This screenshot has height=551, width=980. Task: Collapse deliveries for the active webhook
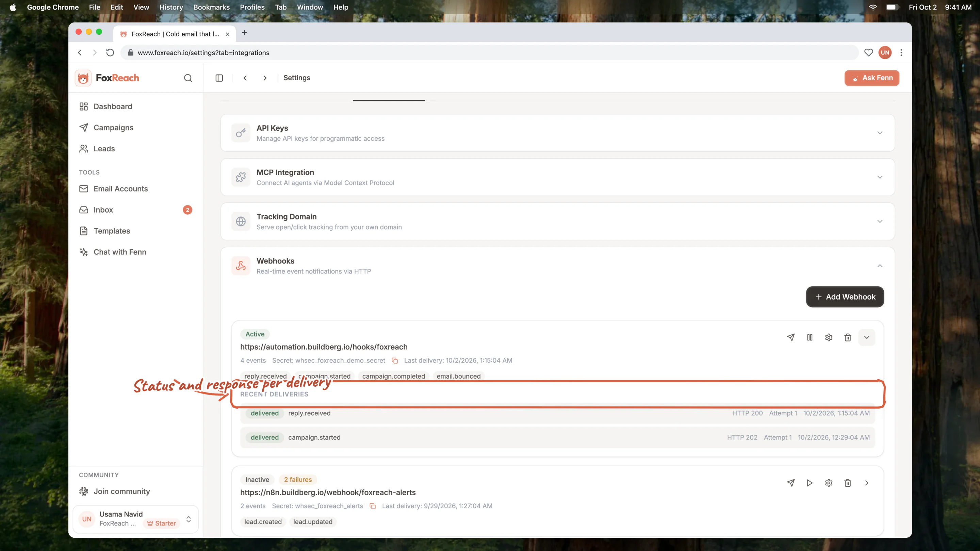click(x=867, y=337)
